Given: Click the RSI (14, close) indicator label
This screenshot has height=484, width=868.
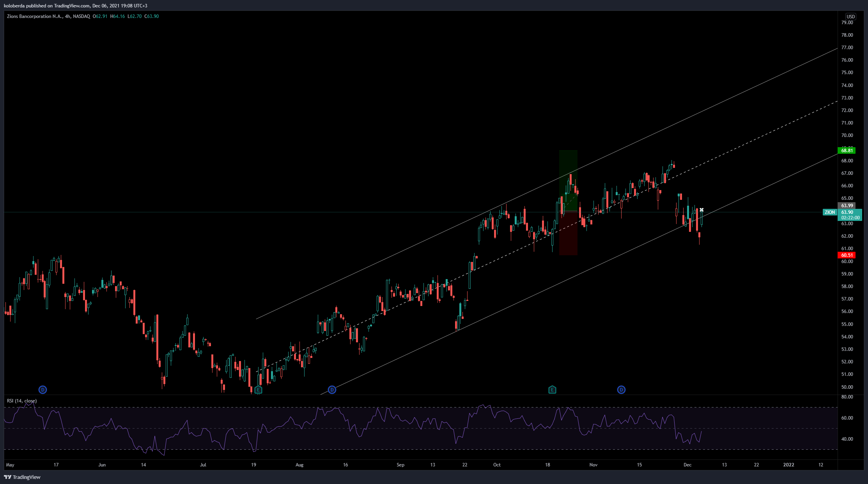Looking at the screenshot, I should pyautogui.click(x=22, y=401).
